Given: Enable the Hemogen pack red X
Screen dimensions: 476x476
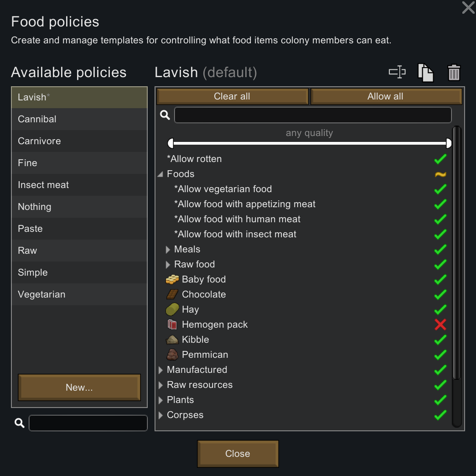Looking at the screenshot, I should pyautogui.click(x=440, y=324).
